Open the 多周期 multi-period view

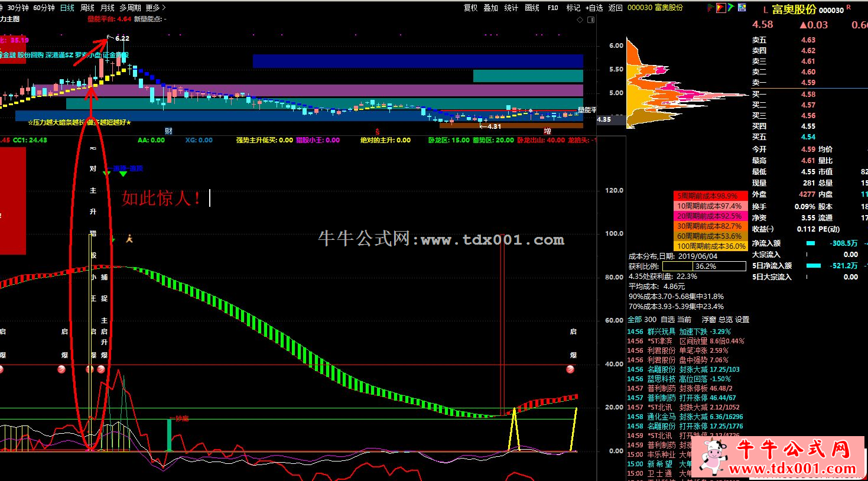click(131, 8)
